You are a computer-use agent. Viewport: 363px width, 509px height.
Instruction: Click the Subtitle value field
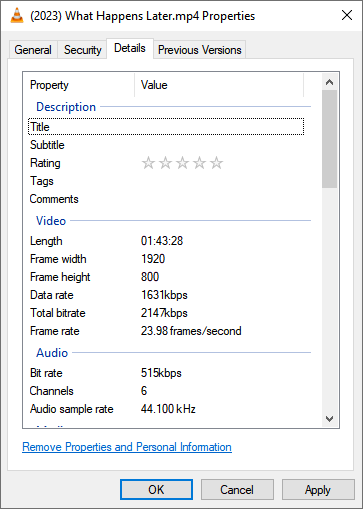(220, 145)
